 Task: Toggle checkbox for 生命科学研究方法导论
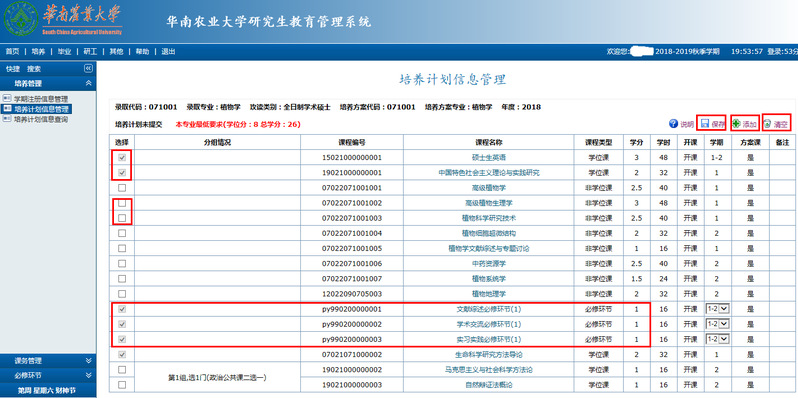(x=122, y=354)
